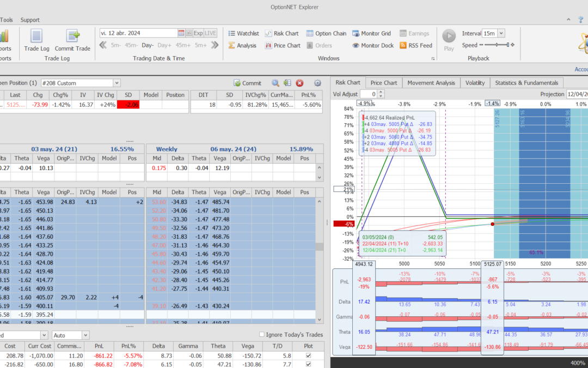The height and width of the screenshot is (368, 588).
Task: Open the Interval 15m dropdown
Action: [x=501, y=33]
